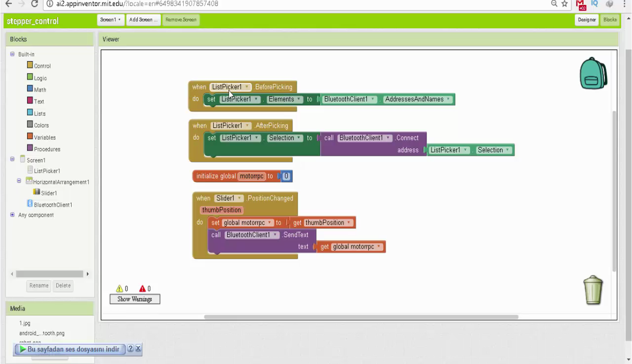Open the Gmail extension icon
This screenshot has height=364, width=632.
coord(581,4)
